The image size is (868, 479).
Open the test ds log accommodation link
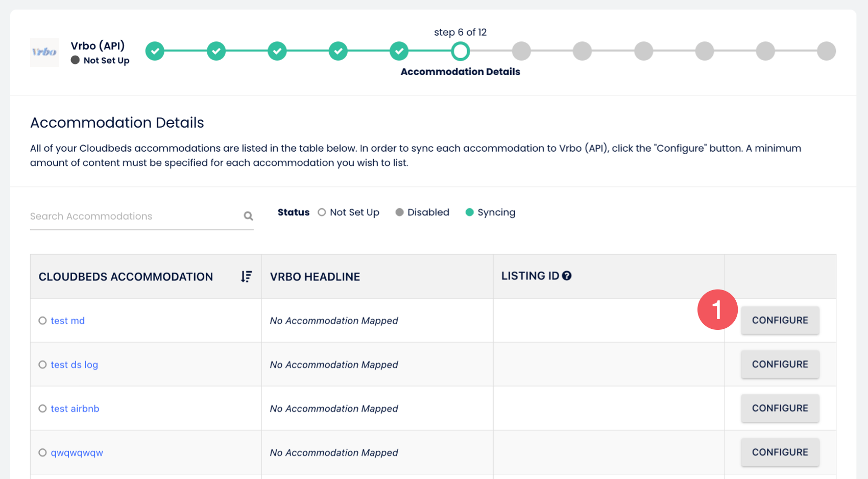[x=74, y=365]
